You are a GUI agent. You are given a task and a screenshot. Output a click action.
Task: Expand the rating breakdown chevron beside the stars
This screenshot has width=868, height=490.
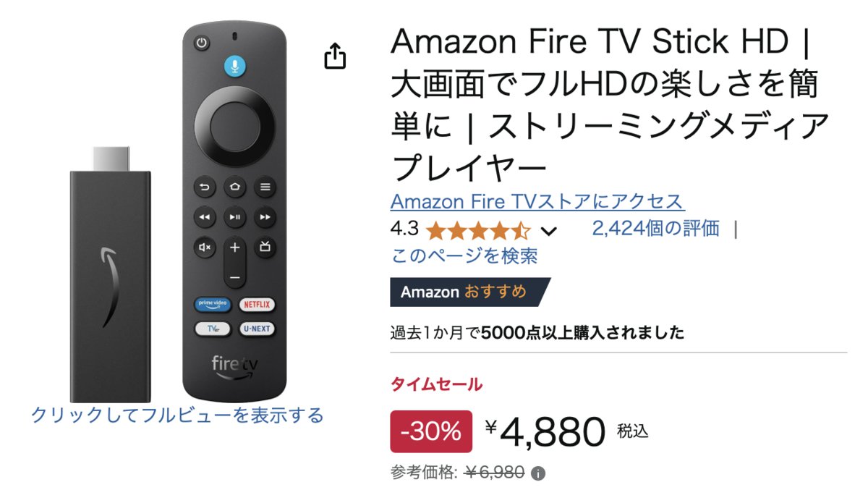tap(549, 232)
